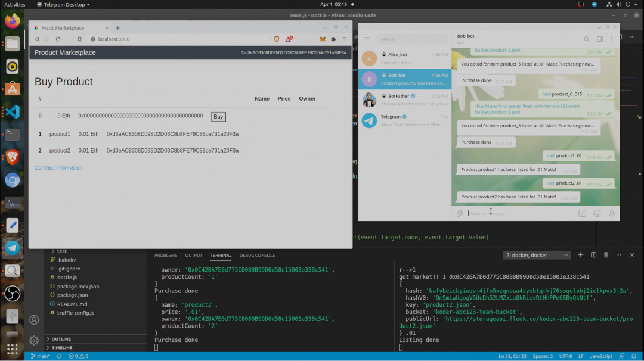Click the localhost:3000 address bar
Screen dimensions: 644x361
click(x=179, y=39)
